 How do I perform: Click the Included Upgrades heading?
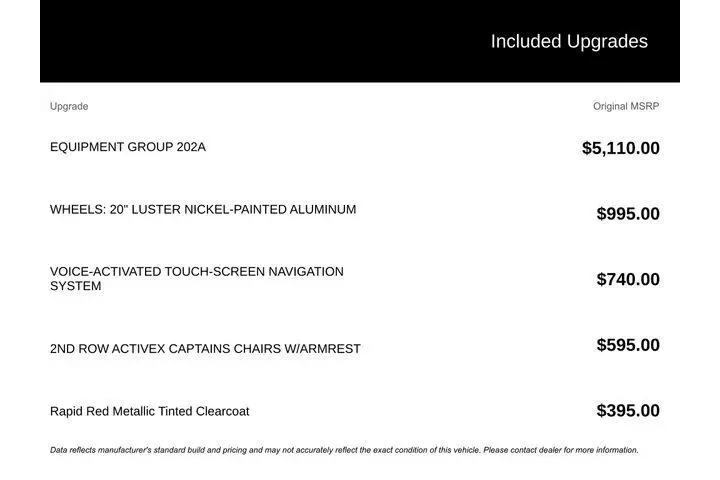569,42
